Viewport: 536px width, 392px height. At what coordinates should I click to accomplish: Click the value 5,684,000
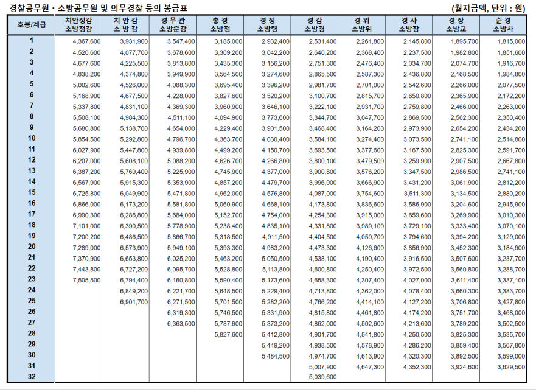point(181,215)
